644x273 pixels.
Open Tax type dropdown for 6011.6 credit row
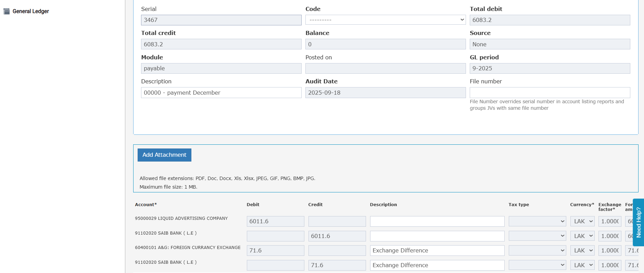(x=538, y=236)
